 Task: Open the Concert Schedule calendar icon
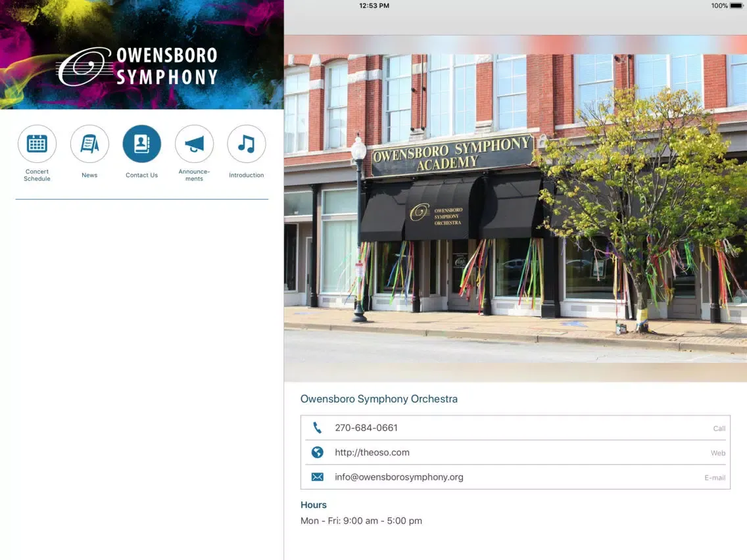[37, 144]
